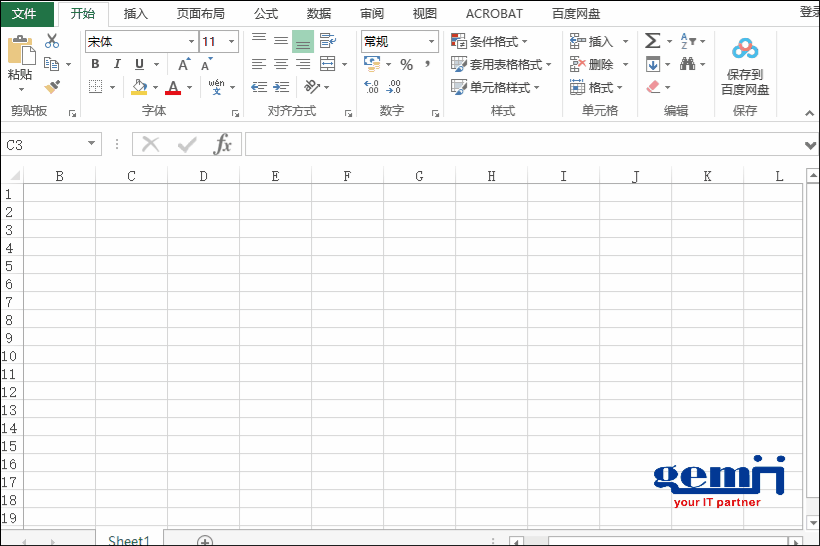The width and height of the screenshot is (820, 546).
Task: Open the 宋体 font name dropdown
Action: (x=191, y=42)
